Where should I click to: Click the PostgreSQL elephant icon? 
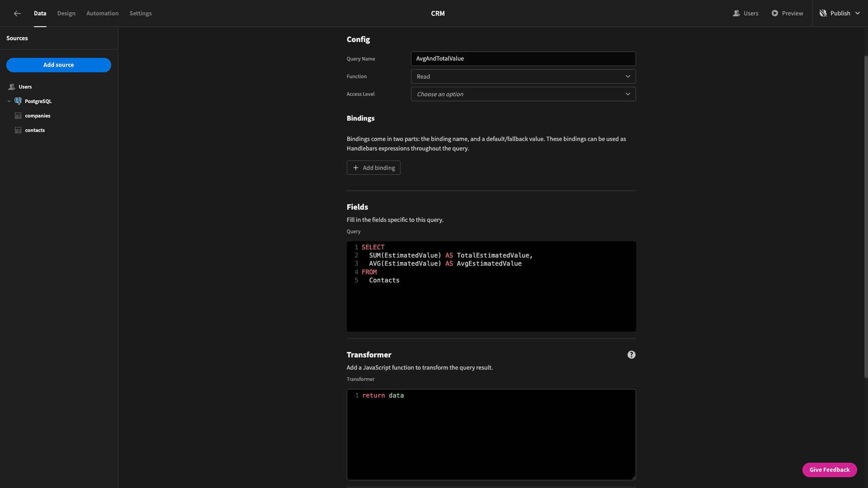pos(18,101)
